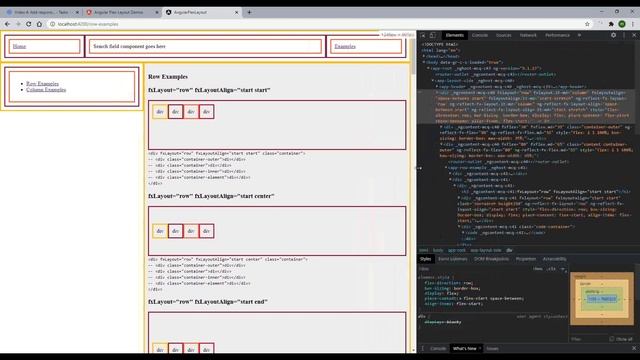The height and width of the screenshot is (360, 640).
Task: Close the AngularFlexLayout tab
Action: point(236,12)
